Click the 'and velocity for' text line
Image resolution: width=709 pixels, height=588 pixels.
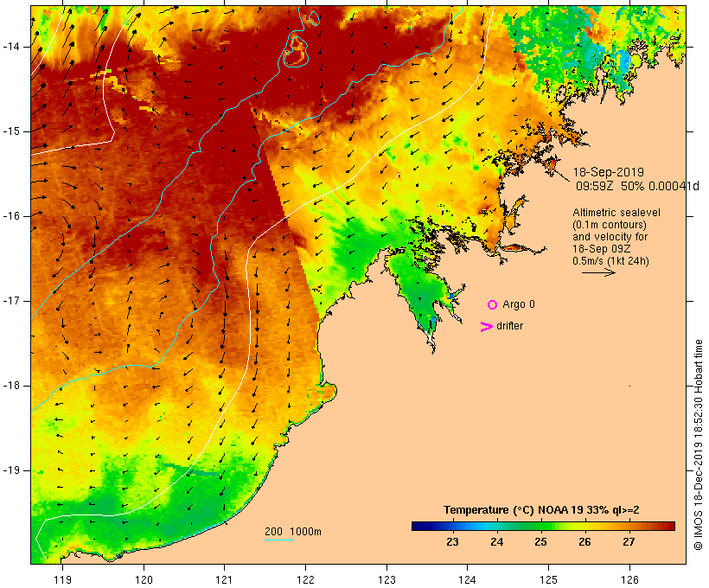(x=610, y=237)
